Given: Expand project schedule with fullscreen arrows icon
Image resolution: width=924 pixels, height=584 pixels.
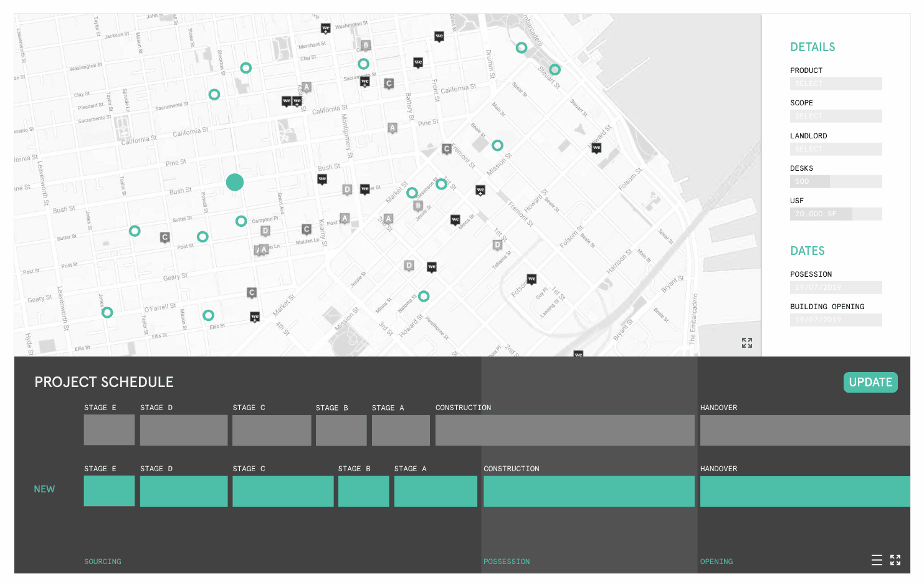Looking at the screenshot, I should 895,560.
